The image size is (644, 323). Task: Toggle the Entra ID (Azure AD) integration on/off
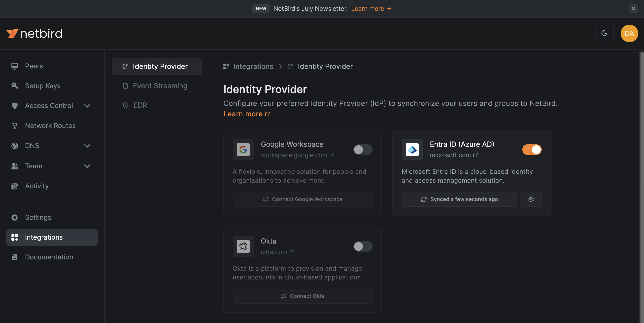click(532, 149)
